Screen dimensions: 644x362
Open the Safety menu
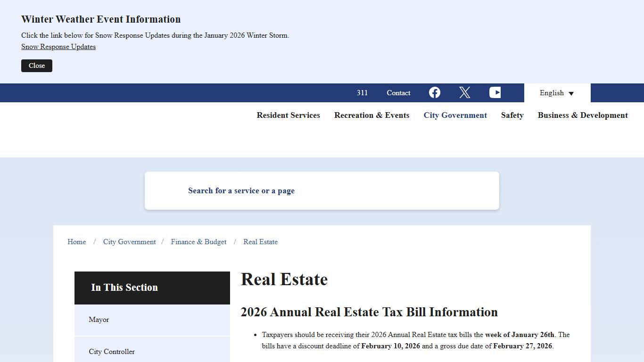(x=512, y=115)
